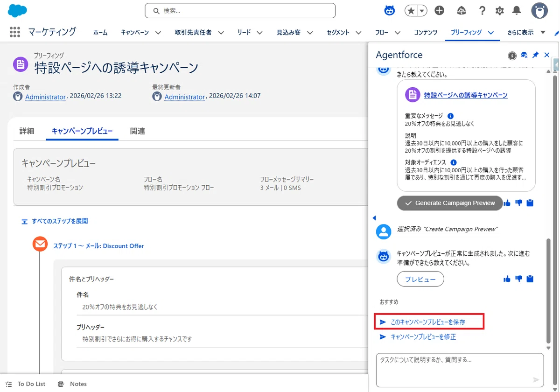Open global actions plus icon
The height and width of the screenshot is (392, 560).
439,11
